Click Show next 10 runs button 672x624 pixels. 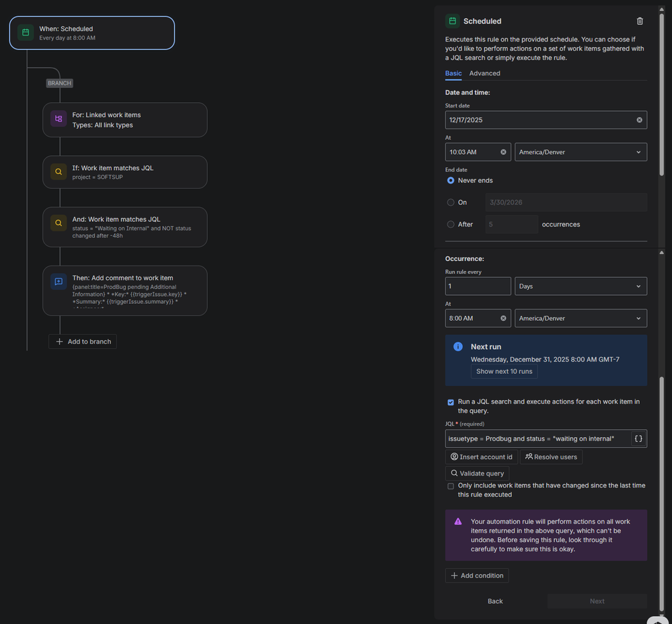[504, 371]
